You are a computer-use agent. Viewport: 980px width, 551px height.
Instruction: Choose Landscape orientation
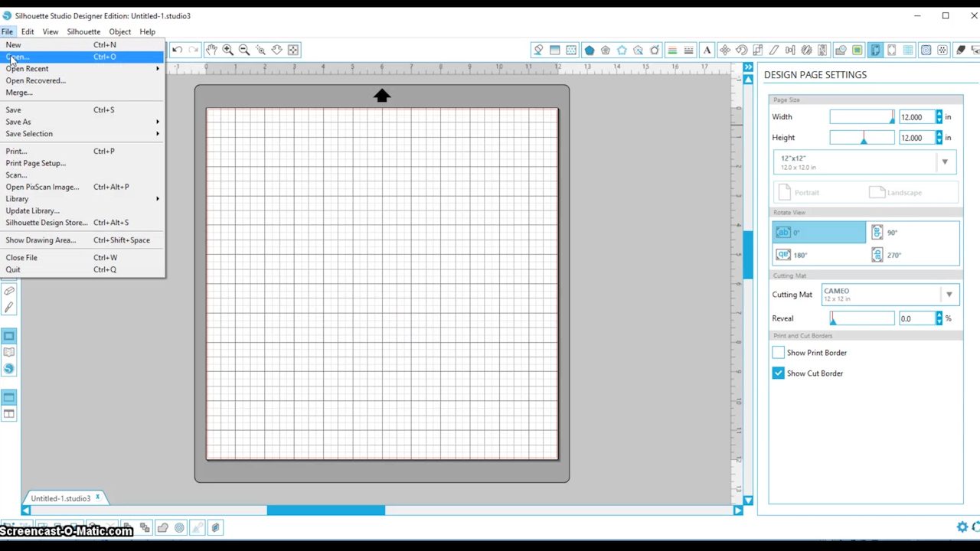pyautogui.click(x=897, y=193)
